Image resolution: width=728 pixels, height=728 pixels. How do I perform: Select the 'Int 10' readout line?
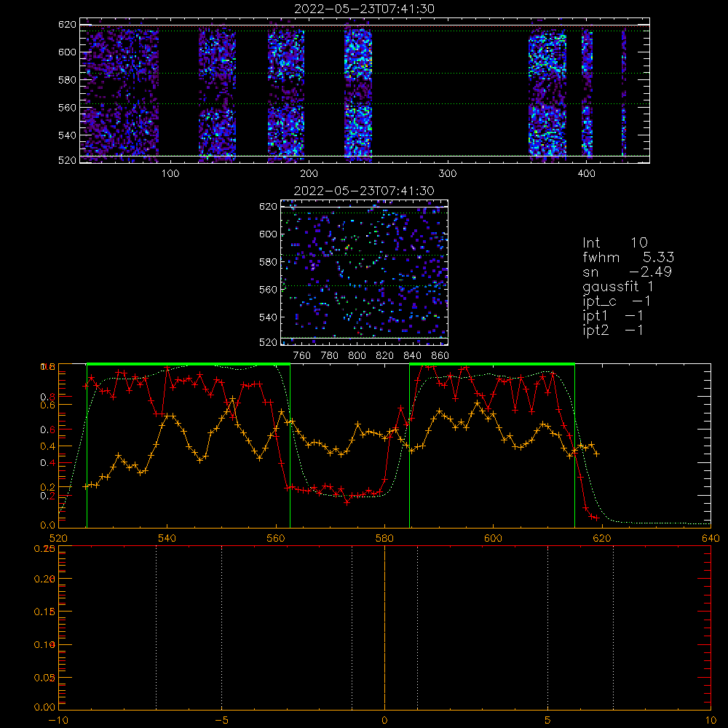(614, 242)
